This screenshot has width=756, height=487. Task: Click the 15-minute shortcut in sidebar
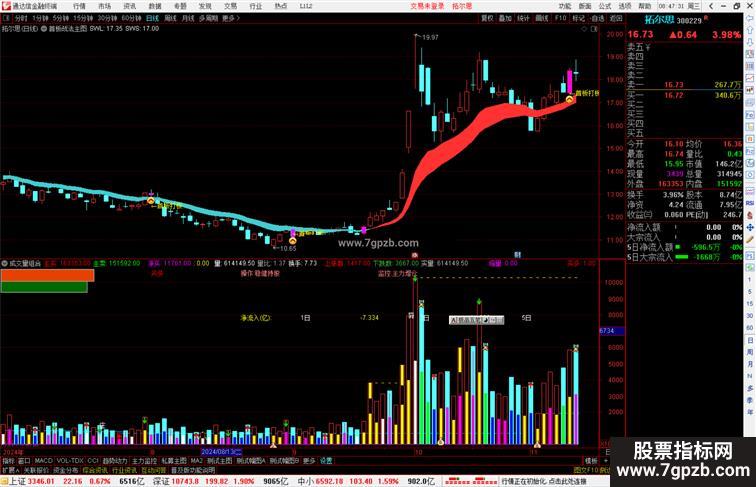click(750, 304)
